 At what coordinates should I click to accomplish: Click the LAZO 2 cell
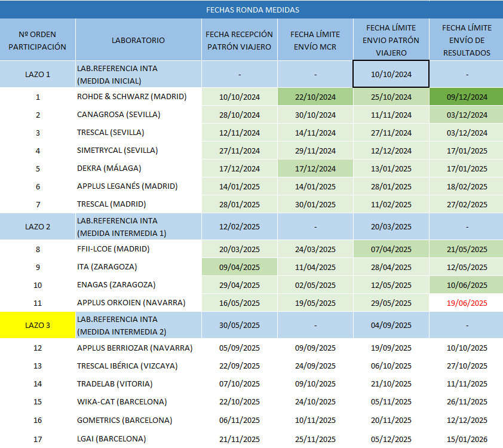pyautogui.click(x=38, y=226)
